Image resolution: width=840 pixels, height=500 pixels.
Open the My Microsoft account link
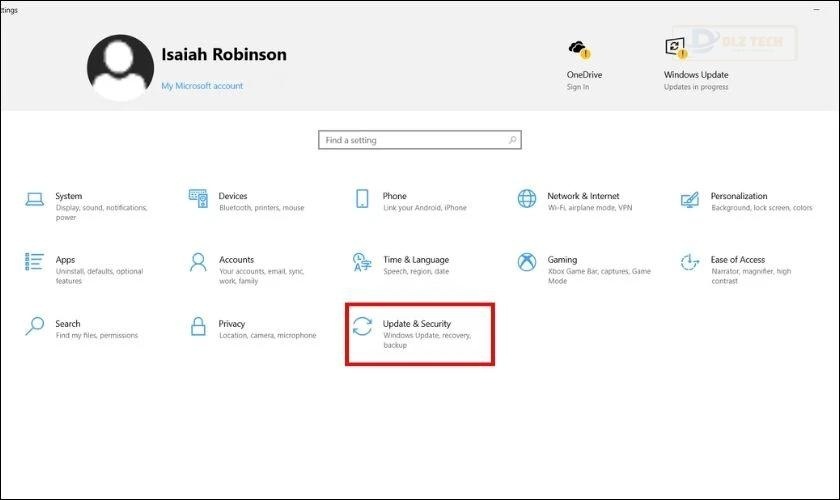pos(202,86)
